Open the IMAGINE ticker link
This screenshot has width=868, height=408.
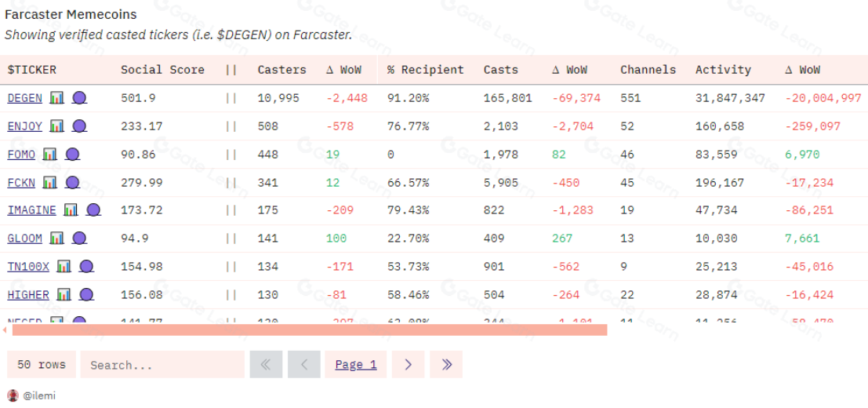tap(31, 210)
